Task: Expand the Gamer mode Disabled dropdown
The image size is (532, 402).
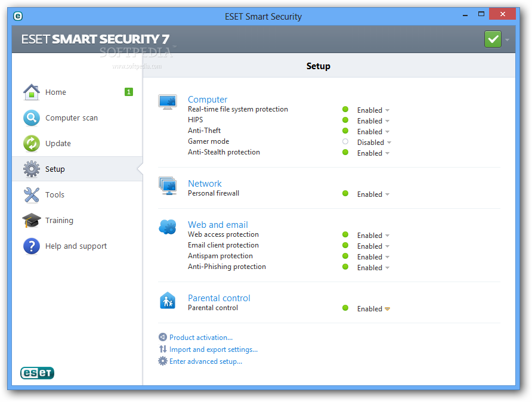Action: coord(388,142)
